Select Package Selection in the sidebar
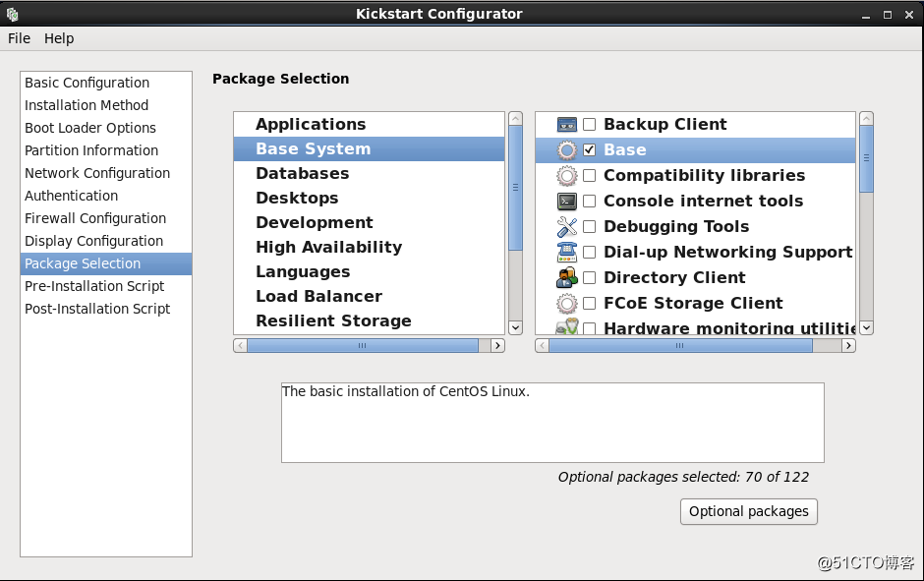 click(106, 264)
